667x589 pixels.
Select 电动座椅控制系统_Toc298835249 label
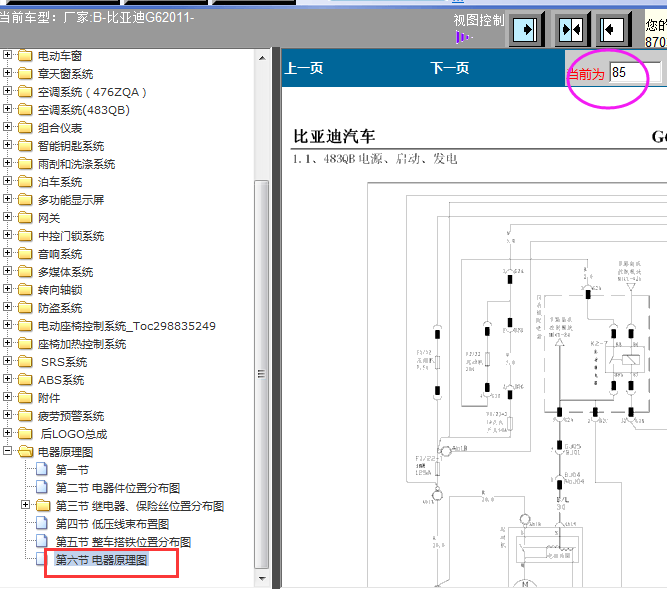pyautogui.click(x=127, y=326)
